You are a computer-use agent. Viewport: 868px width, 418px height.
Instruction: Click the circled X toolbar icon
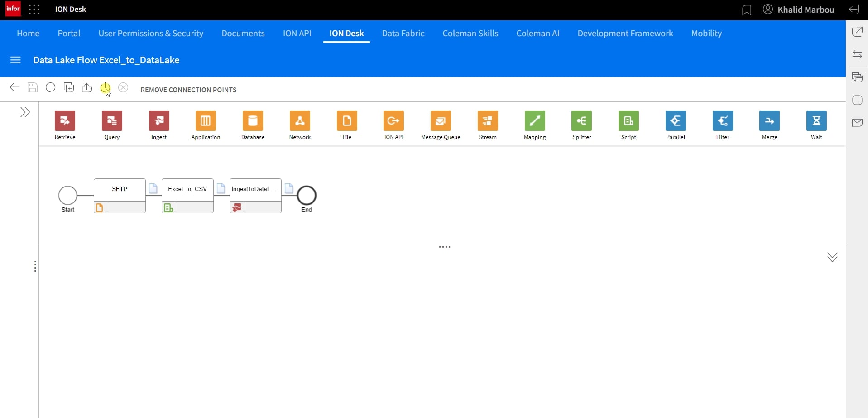pos(123,87)
